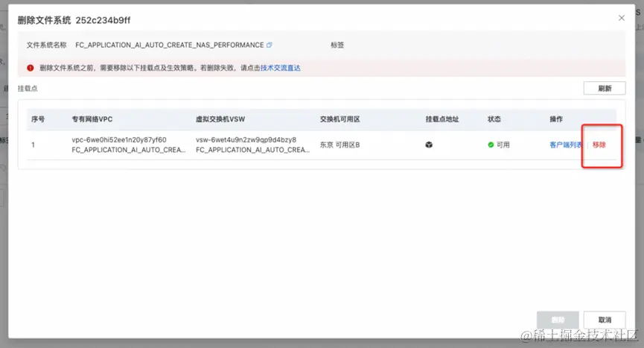Screen dimensions: 644x348
Task: Click the 虚拟交换机VSW column header
Action: (220, 119)
